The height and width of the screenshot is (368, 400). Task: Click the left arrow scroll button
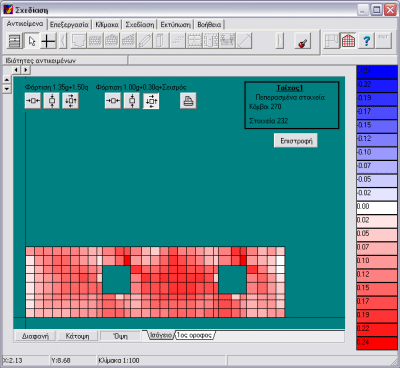pos(16,70)
